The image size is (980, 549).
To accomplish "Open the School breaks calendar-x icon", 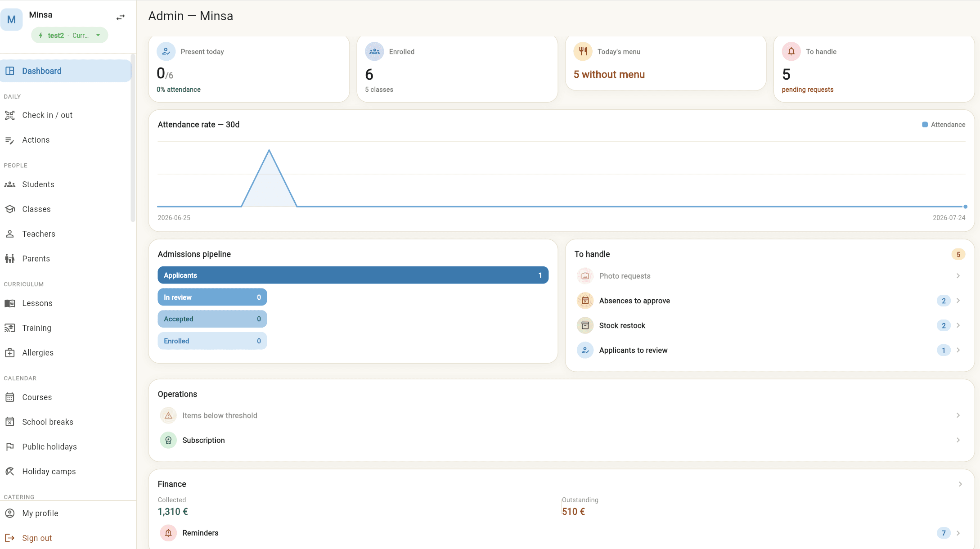I will (10, 422).
